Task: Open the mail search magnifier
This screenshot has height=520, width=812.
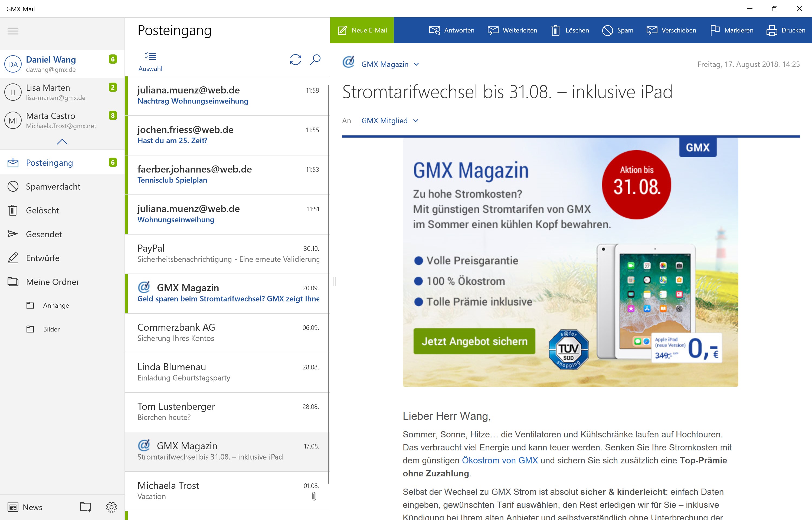Action: (x=315, y=60)
